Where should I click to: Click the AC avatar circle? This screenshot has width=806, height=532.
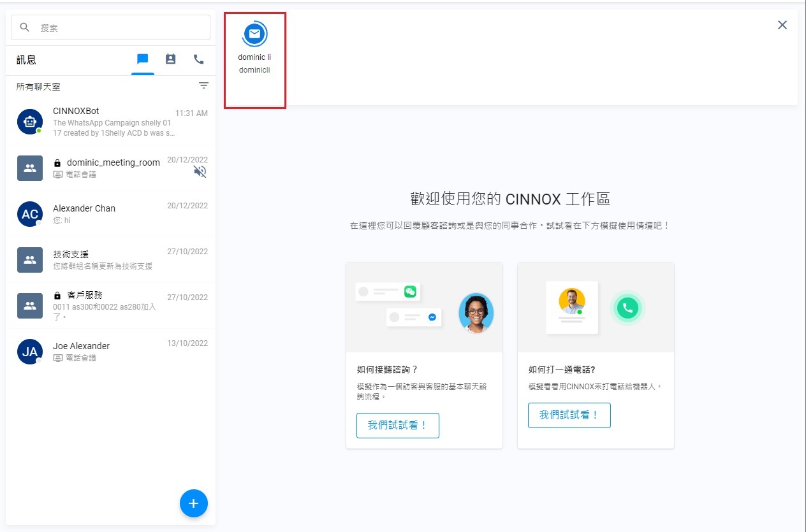coord(29,214)
